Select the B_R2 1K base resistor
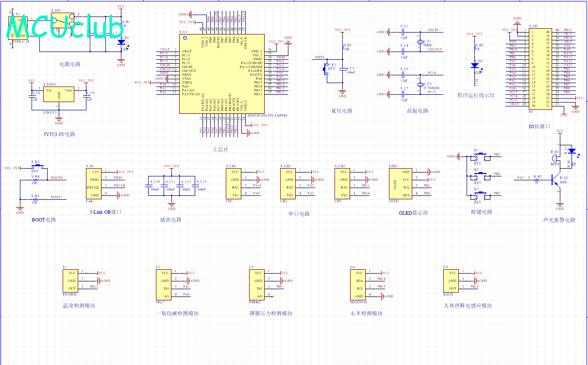 (537, 179)
